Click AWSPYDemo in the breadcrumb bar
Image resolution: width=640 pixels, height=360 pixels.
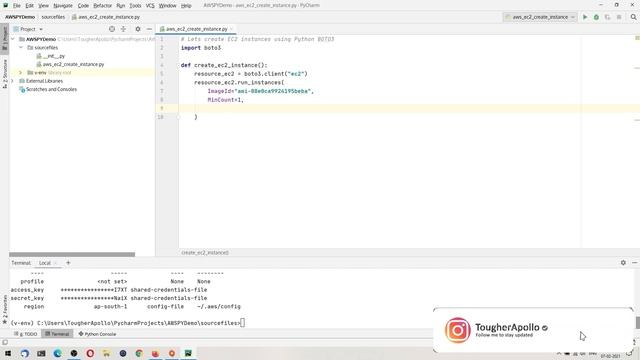pos(20,17)
